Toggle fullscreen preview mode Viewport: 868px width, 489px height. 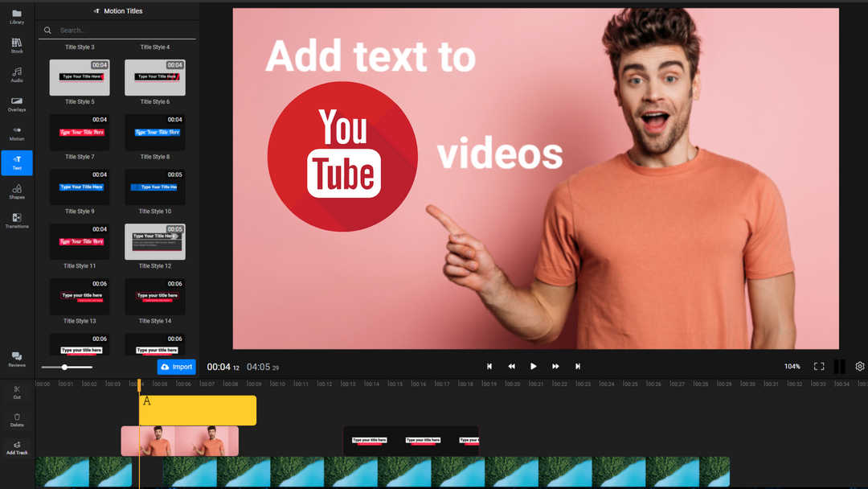[x=819, y=366]
